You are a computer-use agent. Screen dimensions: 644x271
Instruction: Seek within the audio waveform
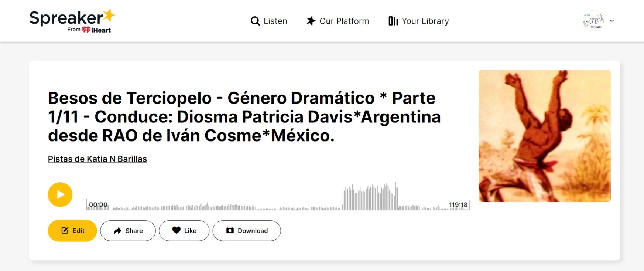point(278,197)
